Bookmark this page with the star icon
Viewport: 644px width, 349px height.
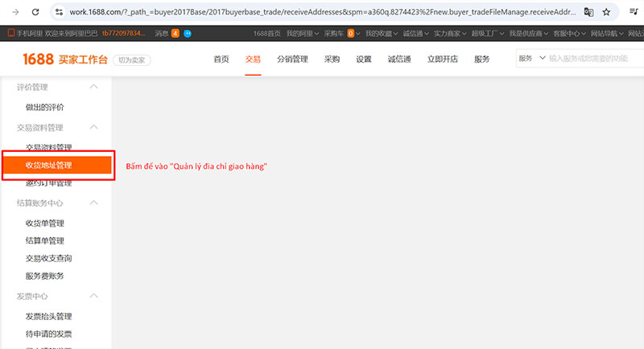coord(607,12)
